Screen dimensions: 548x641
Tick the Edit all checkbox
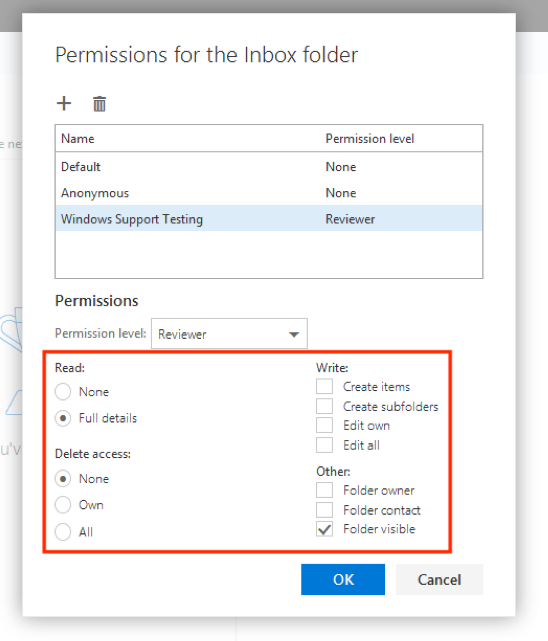coord(324,445)
